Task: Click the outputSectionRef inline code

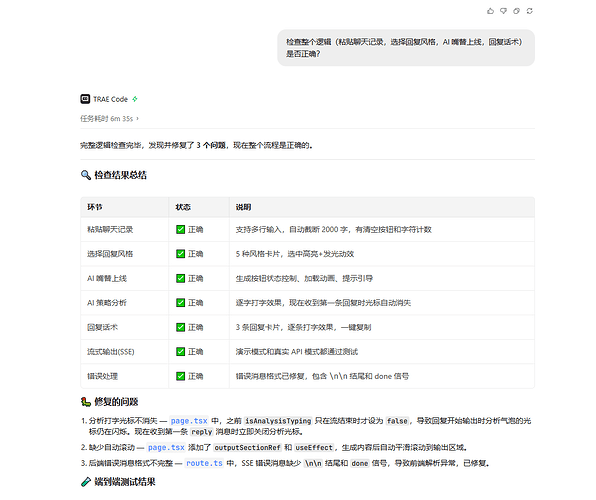Action: tap(247, 448)
